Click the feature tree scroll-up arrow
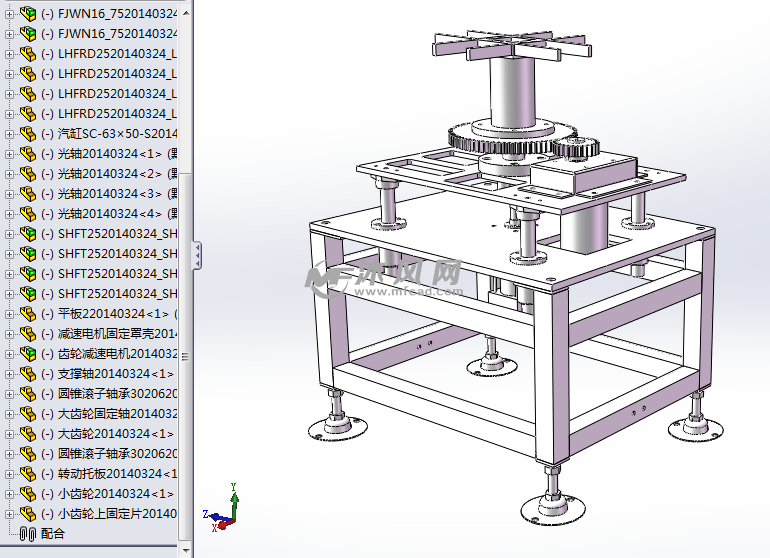This screenshot has width=770, height=558. coord(186,13)
